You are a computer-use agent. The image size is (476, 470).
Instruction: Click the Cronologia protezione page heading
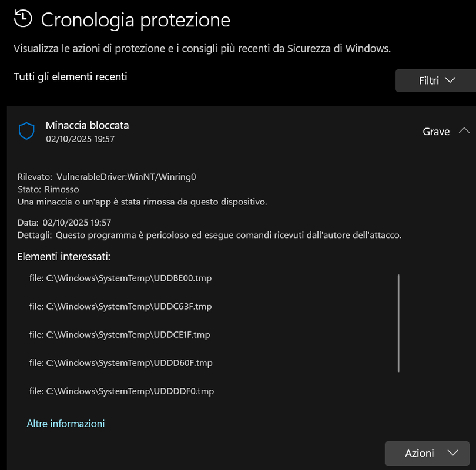[136, 20]
